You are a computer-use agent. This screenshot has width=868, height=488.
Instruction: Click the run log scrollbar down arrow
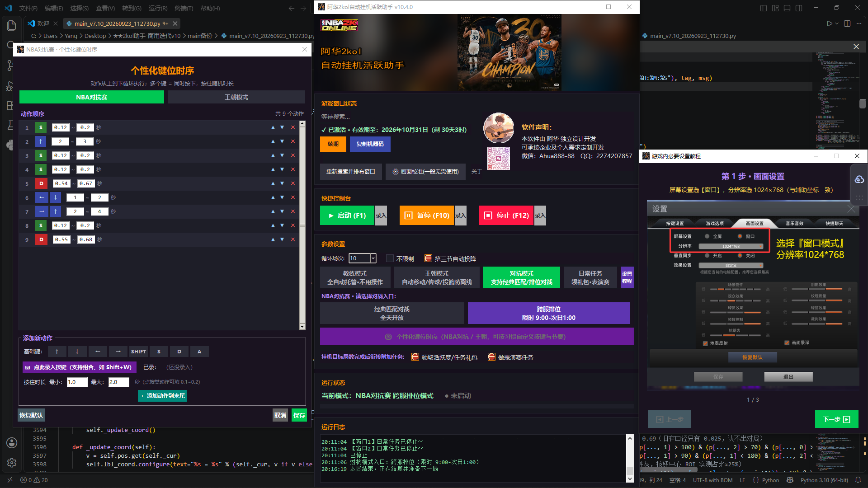(630, 479)
